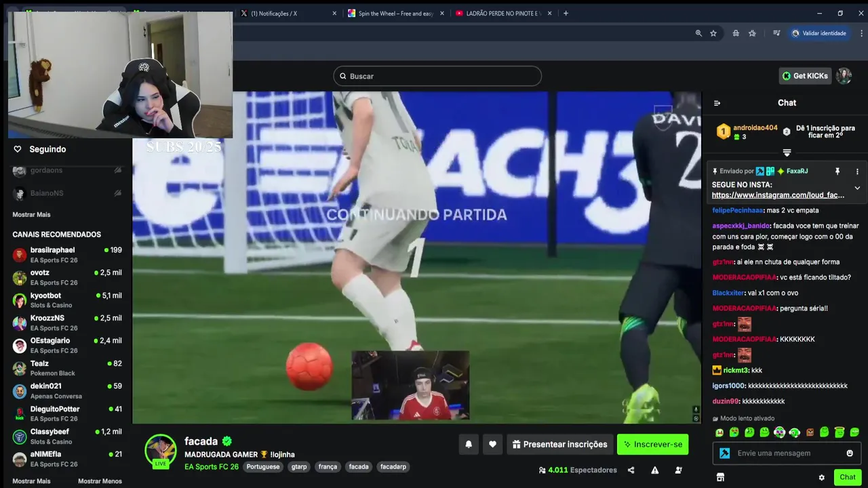The width and height of the screenshot is (868, 488).
Task: Click the pin icon on pinned message
Action: (x=837, y=171)
